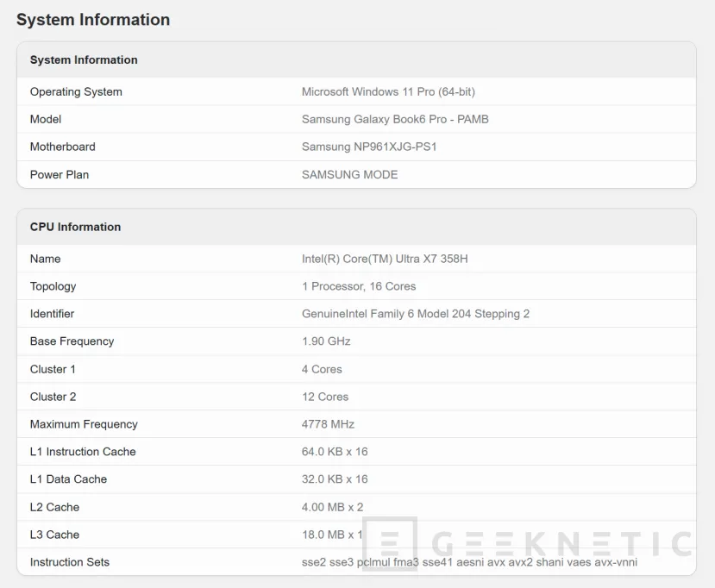Click the SAMSUNG MODE power plan value
The image size is (715, 588).
(349, 174)
